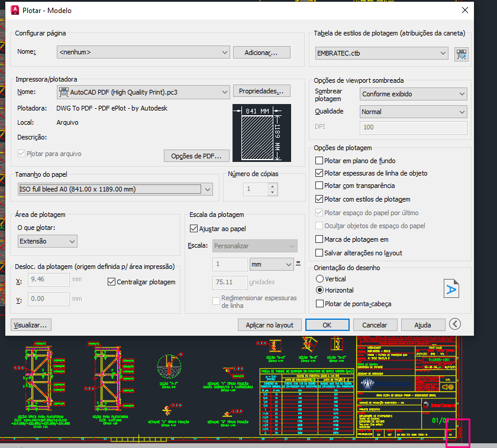Viewport: 497px width, 448px height.
Task: Click the paper size preview thumbnail
Action: coord(262,132)
